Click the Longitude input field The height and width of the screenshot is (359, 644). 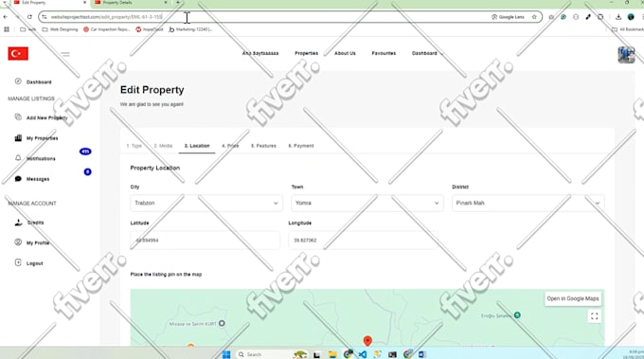[363, 241]
